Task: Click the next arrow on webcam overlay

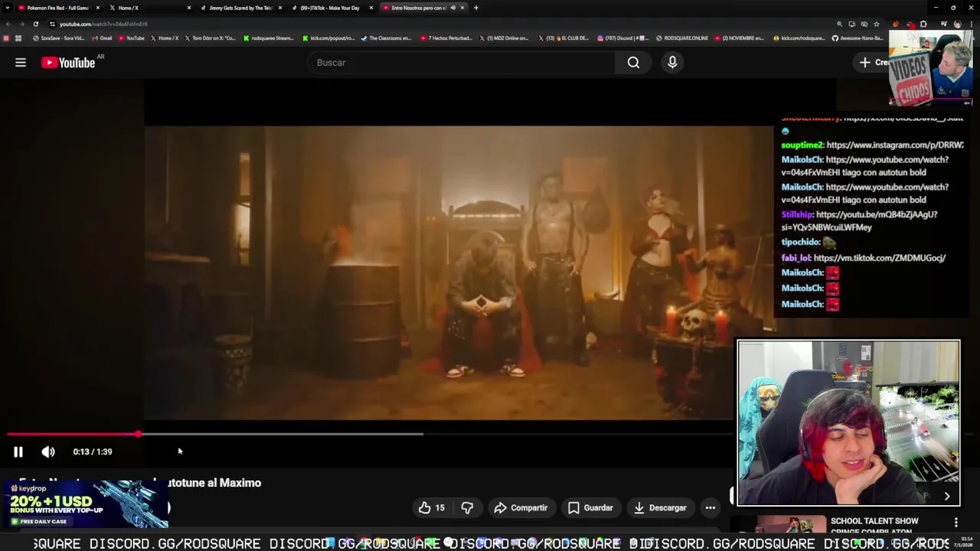Action: coord(946,496)
